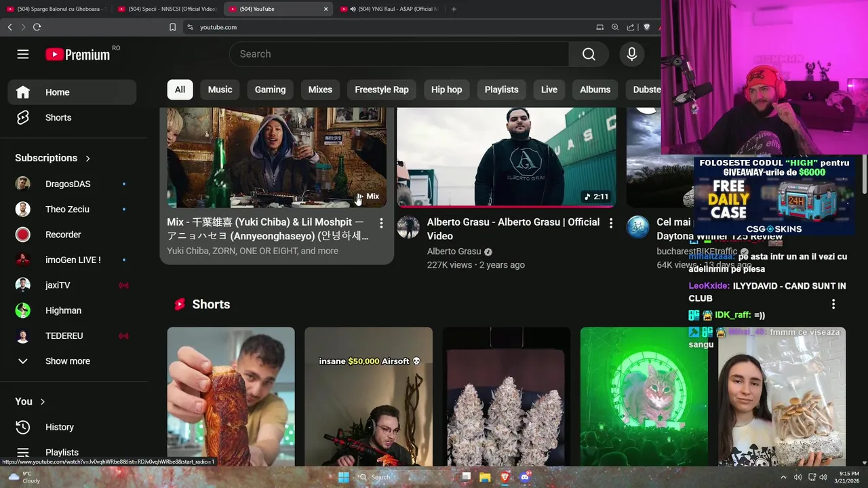Viewport: 868px width, 488px height.
Task: Switch to the Sparge Balonul cu Gheboasa tab
Action: point(56,9)
